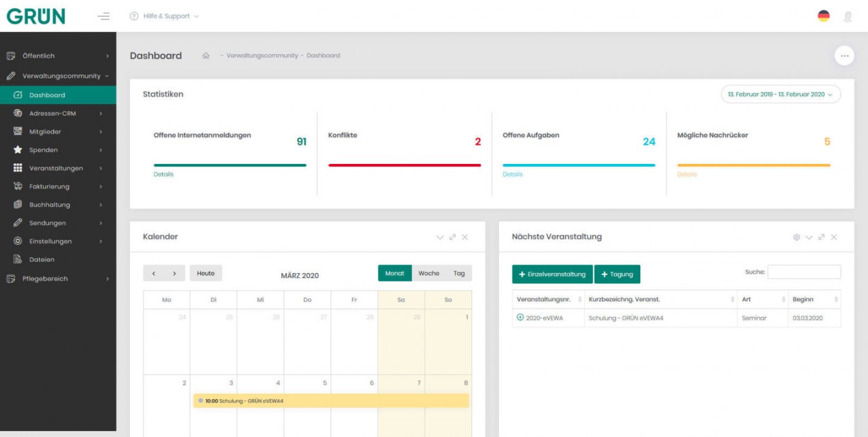Click Verwaltungscommunity in the breadcrumb

(x=262, y=55)
